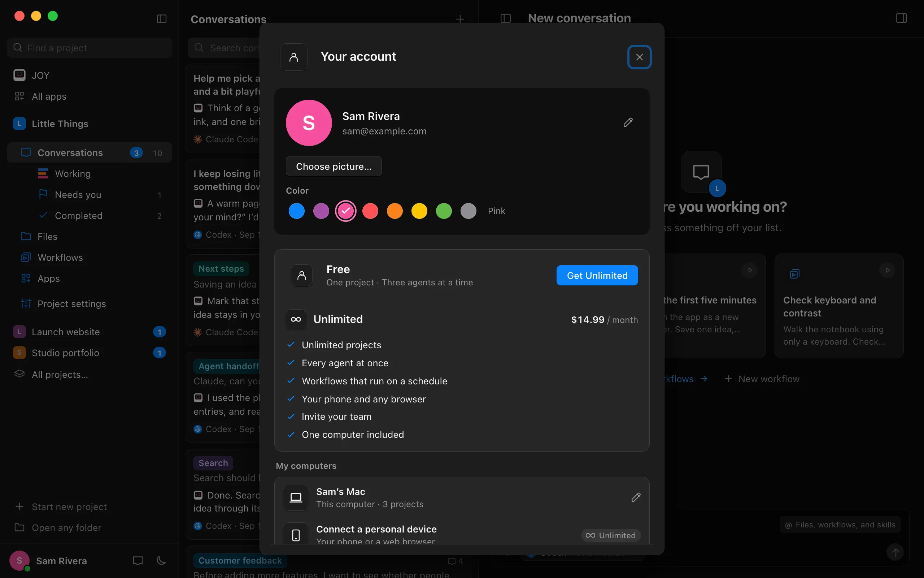Open Conversations in the sidebar
The height and width of the screenshot is (578, 924).
point(90,153)
